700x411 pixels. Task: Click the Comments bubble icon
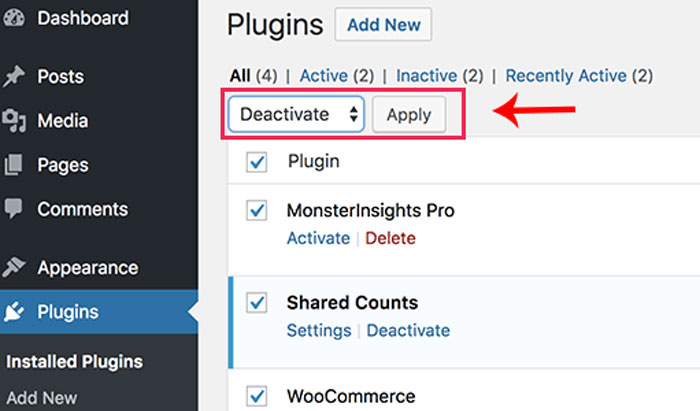tap(14, 209)
